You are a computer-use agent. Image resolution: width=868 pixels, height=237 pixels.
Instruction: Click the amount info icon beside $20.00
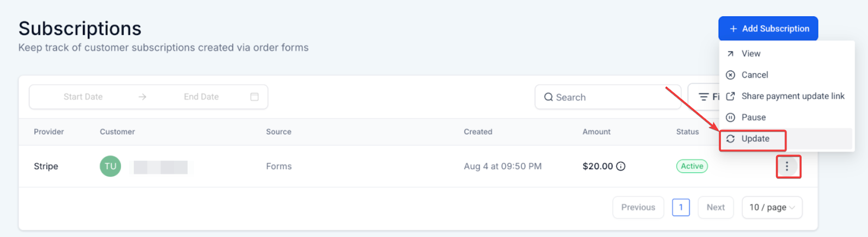point(621,166)
